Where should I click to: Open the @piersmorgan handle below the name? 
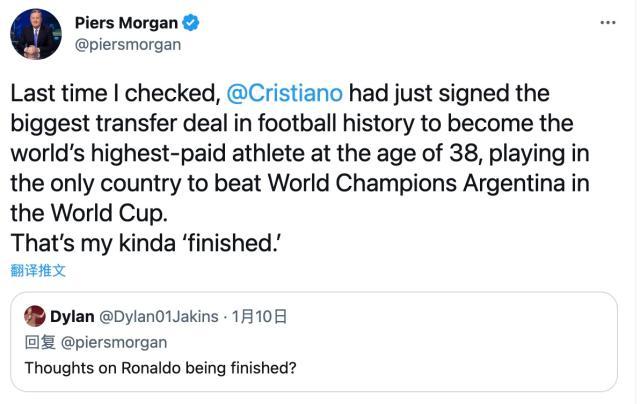(x=128, y=45)
